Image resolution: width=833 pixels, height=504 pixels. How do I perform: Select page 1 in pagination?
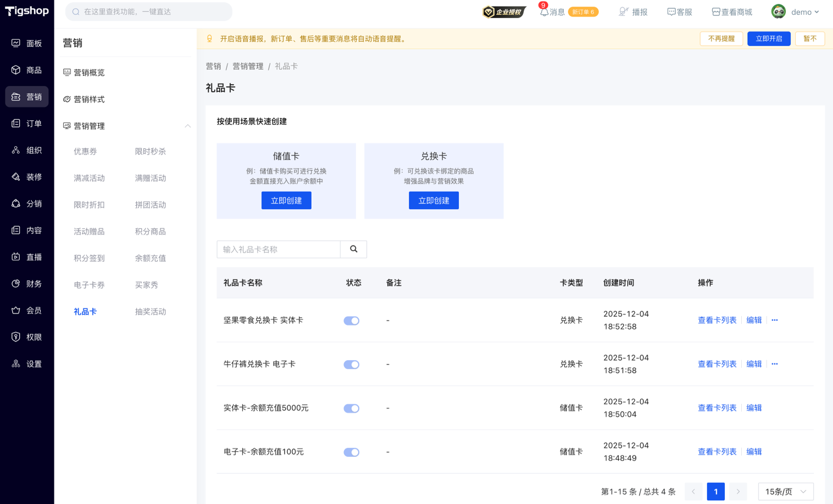[x=716, y=491]
